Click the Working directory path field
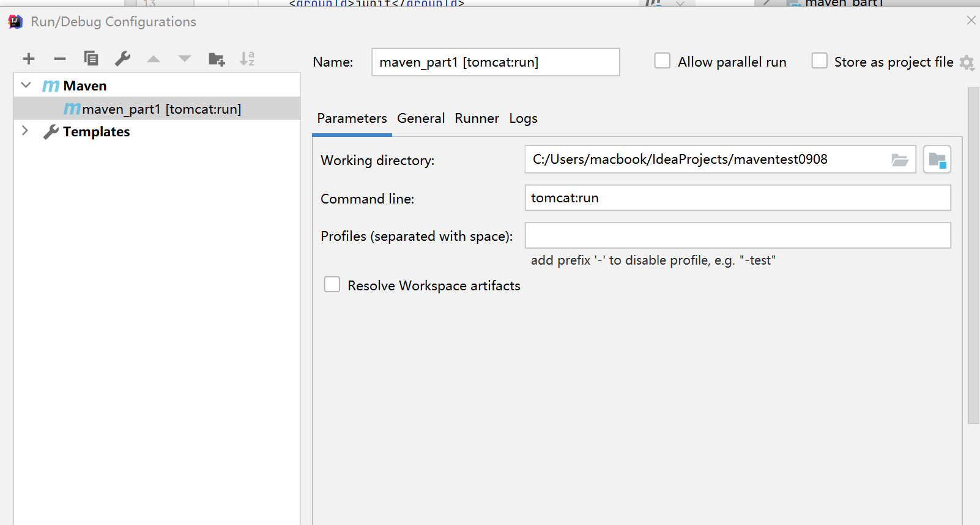The width and height of the screenshot is (980, 525). tap(720, 160)
